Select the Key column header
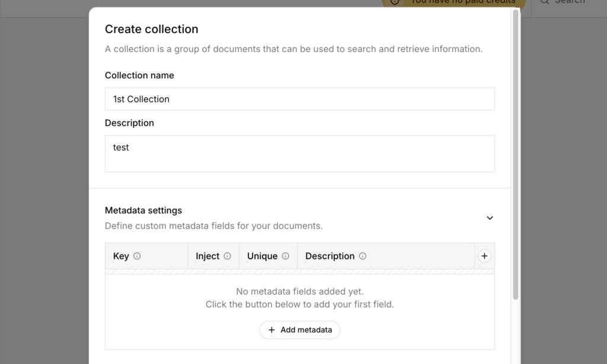This screenshot has width=607, height=364. coord(121,256)
